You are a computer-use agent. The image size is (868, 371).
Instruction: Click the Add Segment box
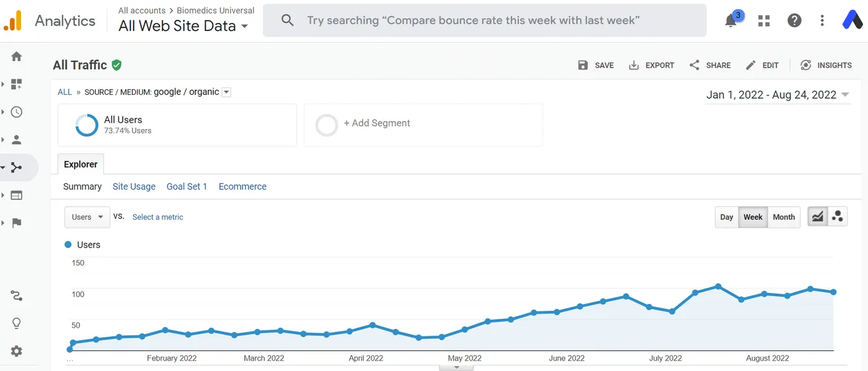pyautogui.click(x=423, y=125)
